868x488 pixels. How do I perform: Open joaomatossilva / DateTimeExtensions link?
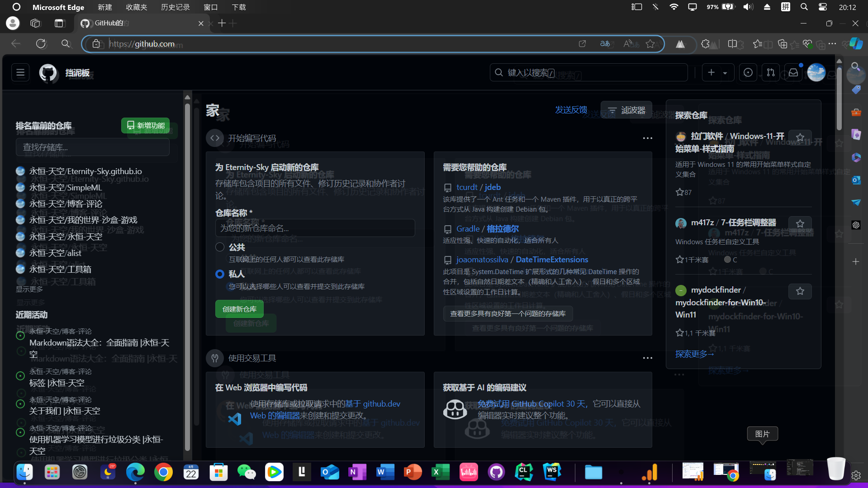click(x=522, y=260)
